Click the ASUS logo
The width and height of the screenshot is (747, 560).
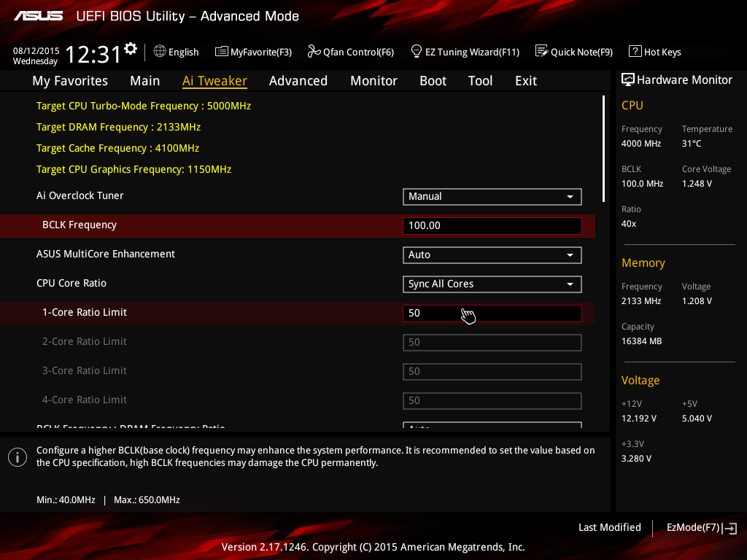(x=39, y=16)
